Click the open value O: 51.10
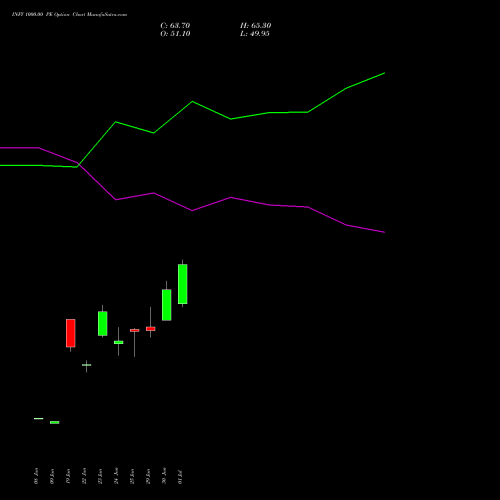The height and width of the screenshot is (500, 500). [x=175, y=34]
